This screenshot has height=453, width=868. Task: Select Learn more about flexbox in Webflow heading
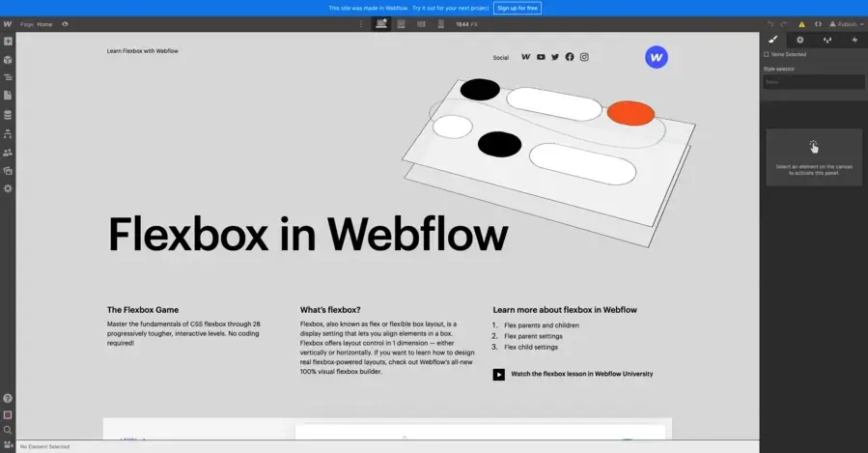pyautogui.click(x=565, y=310)
